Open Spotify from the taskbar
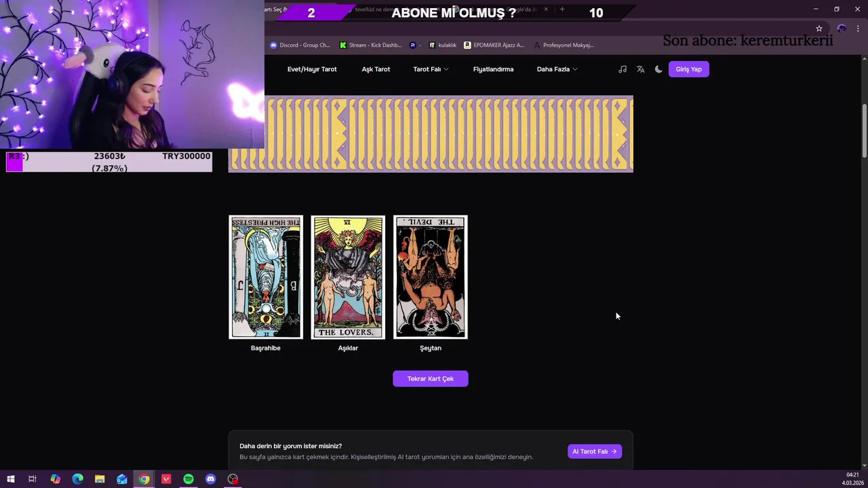Viewport: 868px width, 488px height. 189,479
